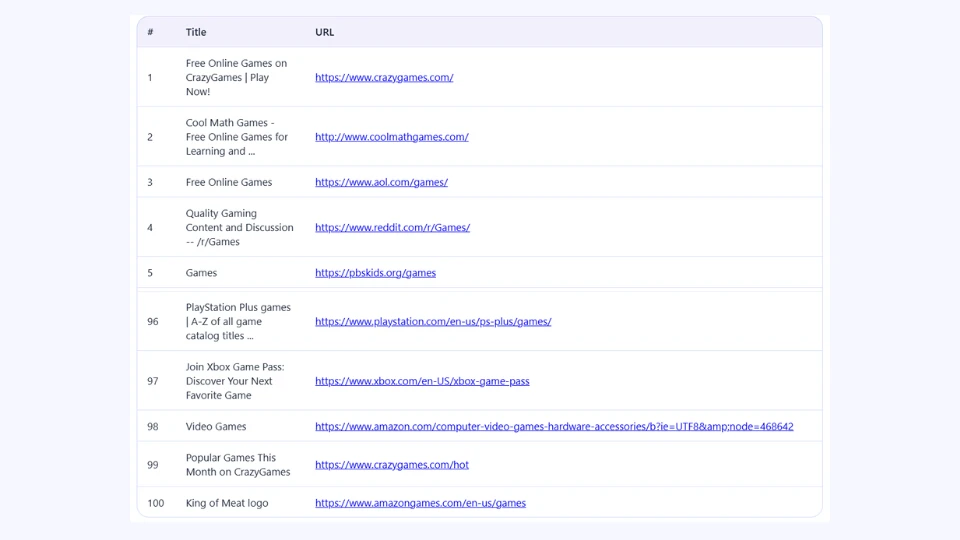
Task: Select the 'Video Games' title in row 98
Action: (216, 426)
